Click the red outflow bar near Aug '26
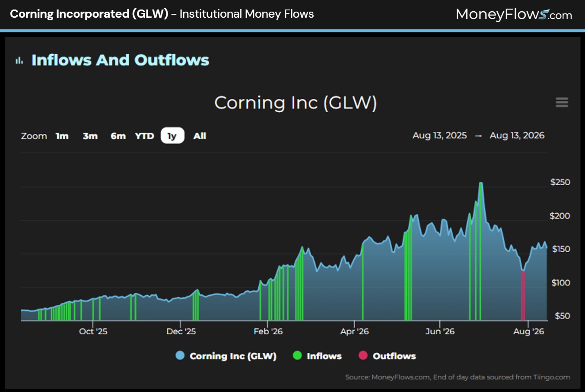585x392 pixels. click(523, 295)
